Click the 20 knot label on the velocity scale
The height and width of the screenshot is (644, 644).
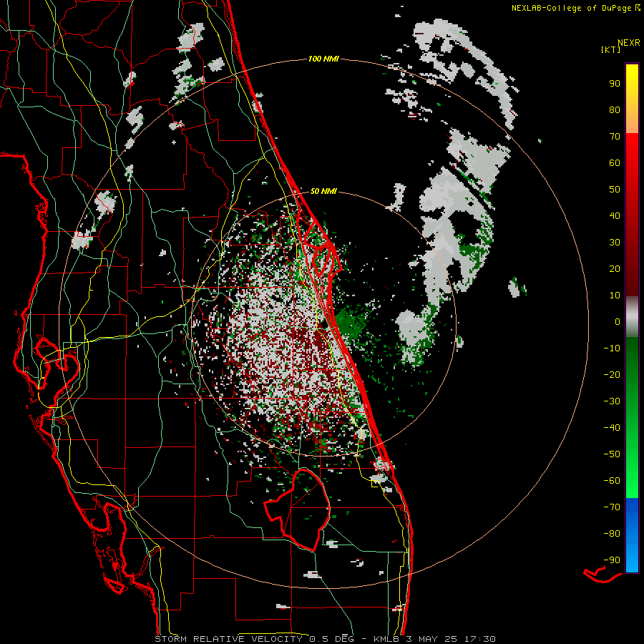click(x=615, y=268)
